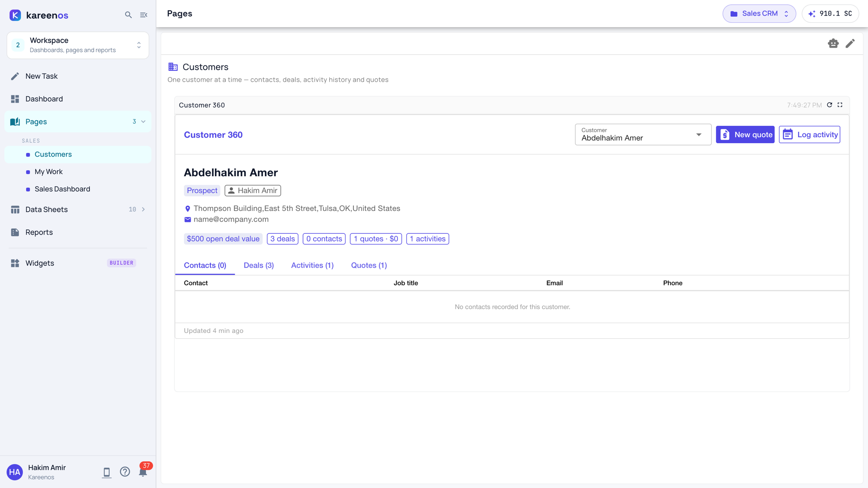The image size is (868, 488).
Task: Click the Kareenos logo icon
Action: 15,15
